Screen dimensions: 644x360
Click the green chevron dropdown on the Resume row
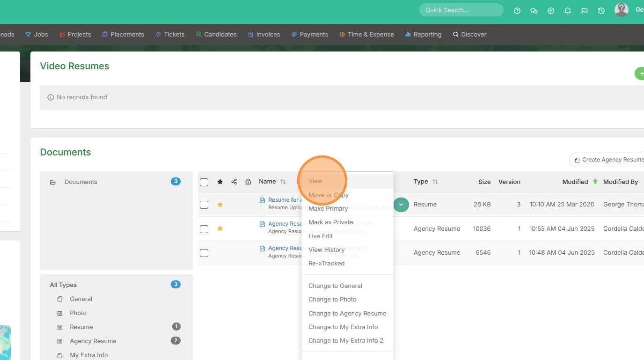(401, 205)
